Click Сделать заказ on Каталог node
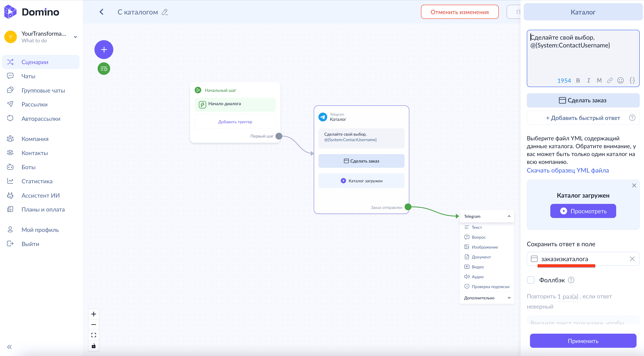This screenshot has width=644, height=356. tap(361, 161)
